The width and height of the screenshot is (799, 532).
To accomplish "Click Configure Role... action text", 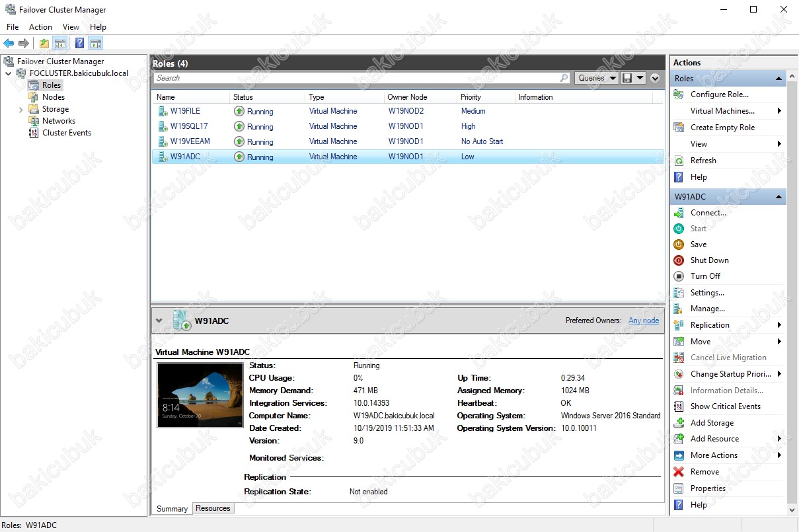I will point(719,95).
